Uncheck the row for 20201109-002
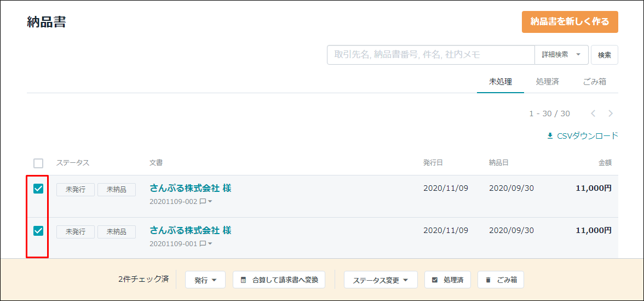Screen dimensions: 644x301 tap(38, 189)
